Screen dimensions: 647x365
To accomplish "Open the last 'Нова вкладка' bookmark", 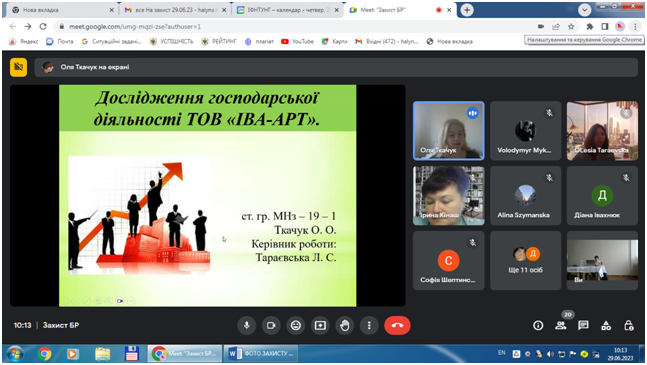I will pyautogui.click(x=450, y=41).
